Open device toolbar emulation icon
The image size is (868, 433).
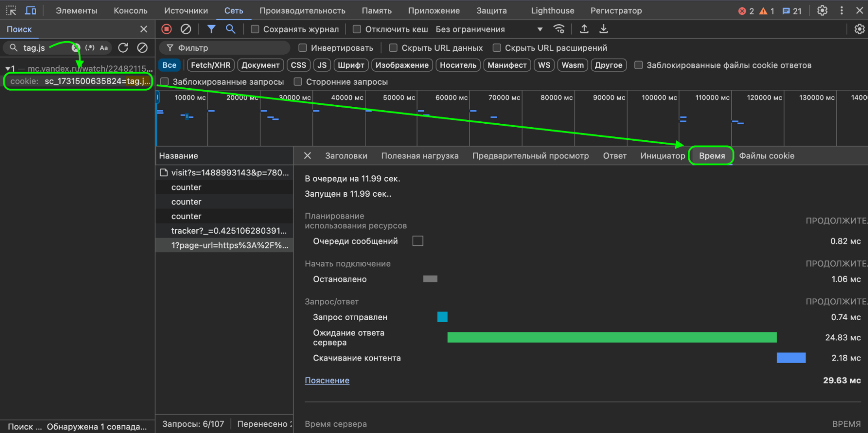point(30,10)
